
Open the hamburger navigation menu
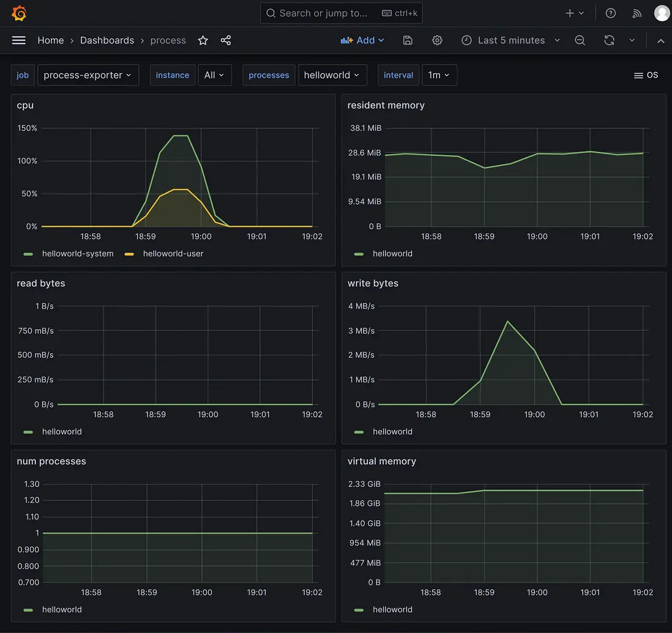19,40
